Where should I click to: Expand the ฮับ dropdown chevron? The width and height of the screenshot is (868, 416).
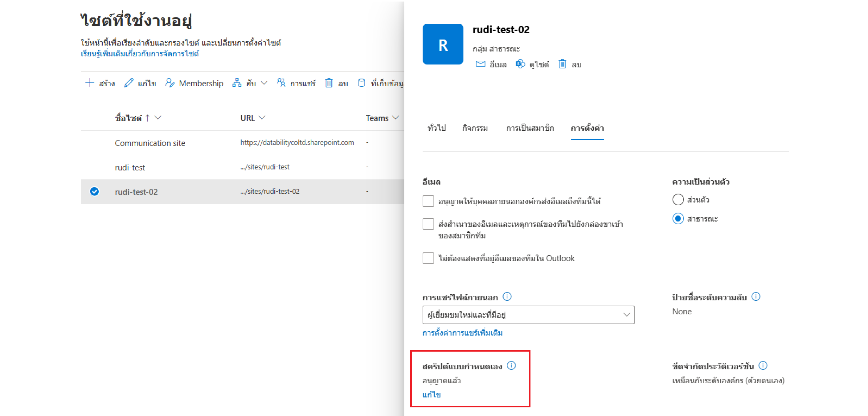[264, 83]
